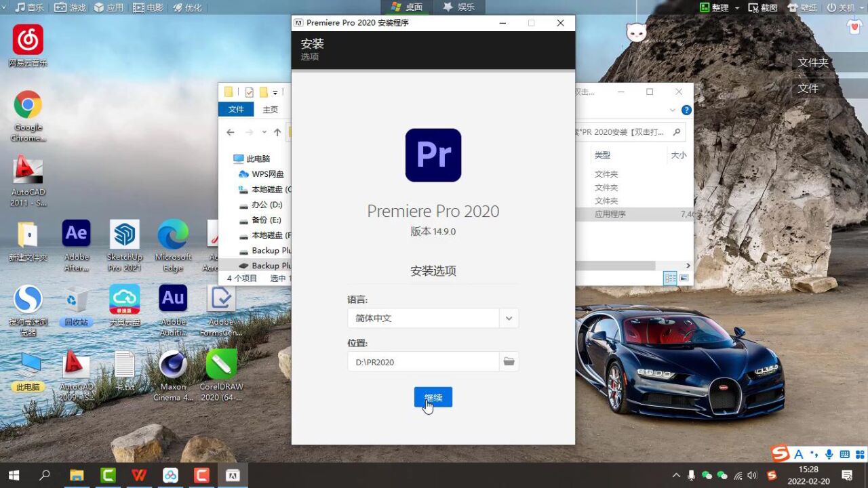Click the 文件夹 desktop widget label
The image size is (868, 488).
click(813, 62)
